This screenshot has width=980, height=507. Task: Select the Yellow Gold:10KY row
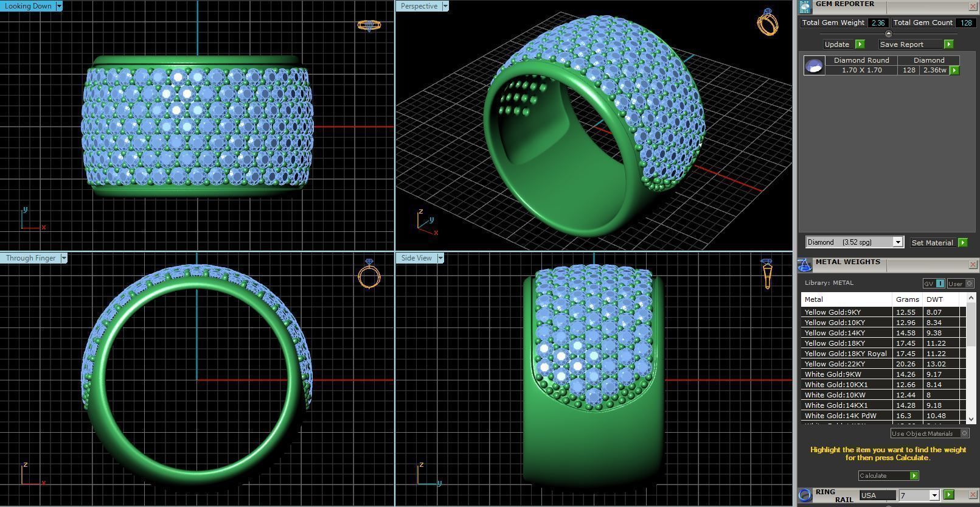[883, 323]
